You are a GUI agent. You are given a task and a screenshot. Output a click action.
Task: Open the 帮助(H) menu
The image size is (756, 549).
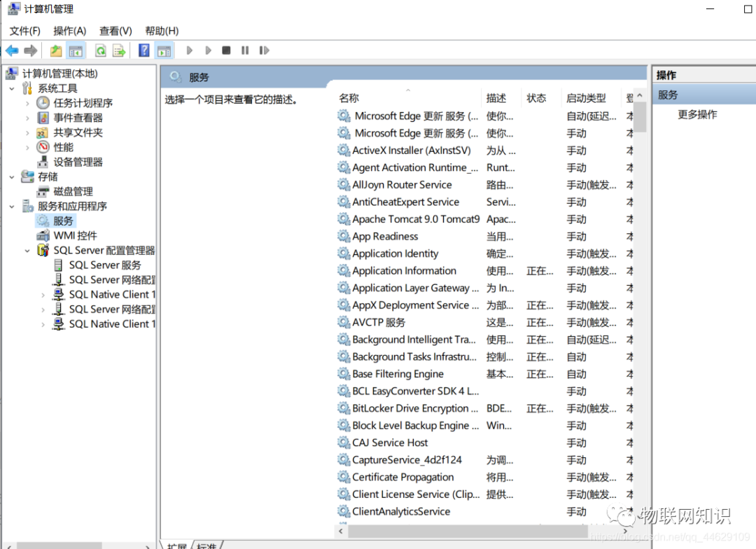[x=162, y=31]
